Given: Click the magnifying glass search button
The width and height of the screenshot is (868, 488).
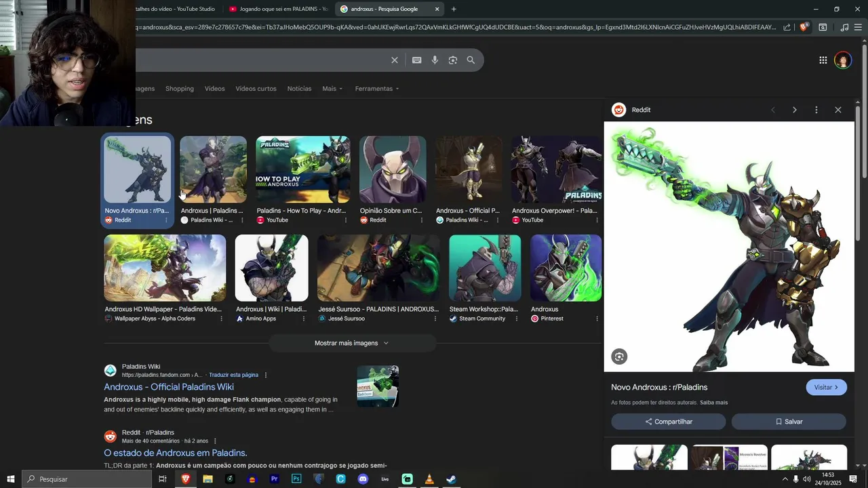Looking at the screenshot, I should pos(471,60).
